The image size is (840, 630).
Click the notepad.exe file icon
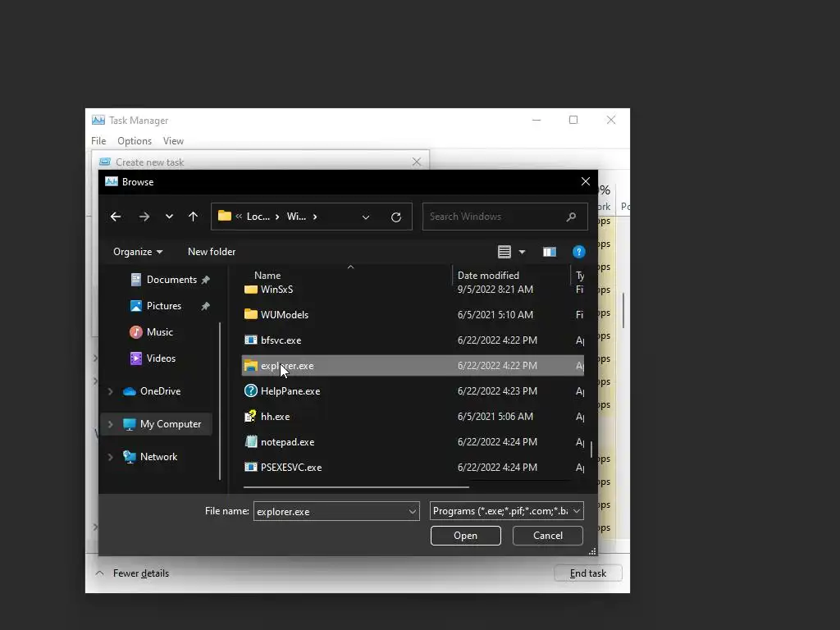point(251,442)
